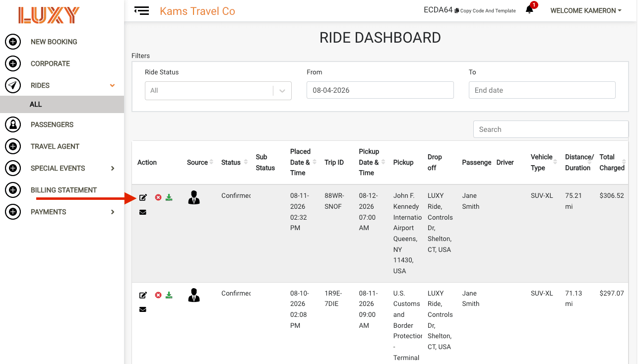638x364 pixels.
Task: Collapse the Rides menu chevron
Action: pyautogui.click(x=113, y=85)
